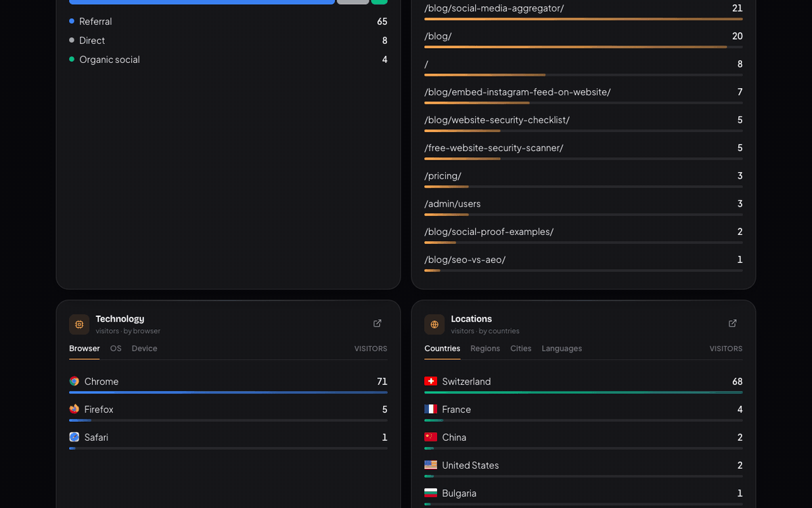
Task: Click the United States country label
Action: tap(470, 465)
